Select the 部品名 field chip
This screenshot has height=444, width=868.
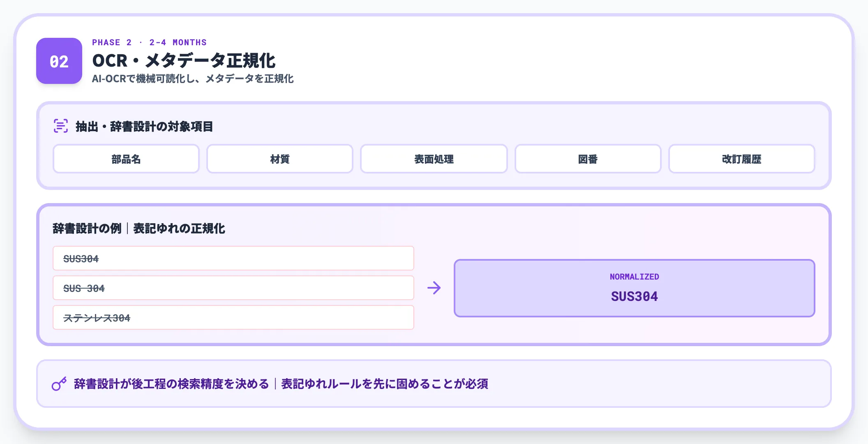coord(126,159)
